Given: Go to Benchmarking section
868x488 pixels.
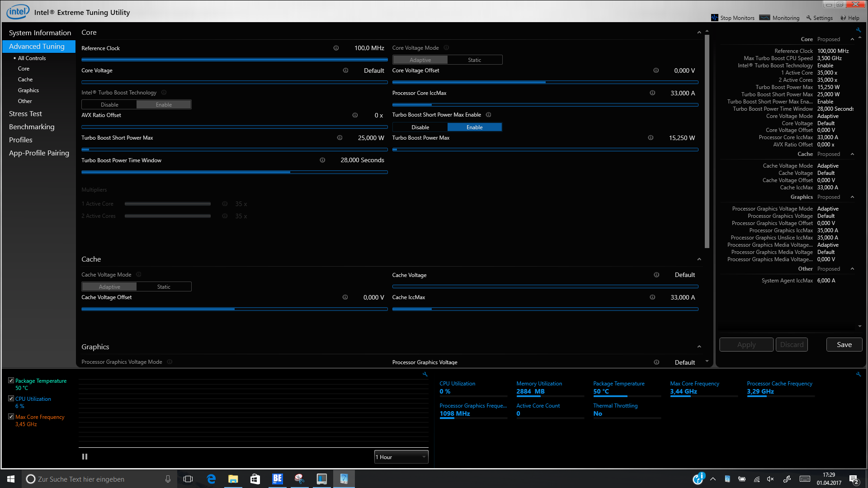Looking at the screenshot, I should 32,127.
